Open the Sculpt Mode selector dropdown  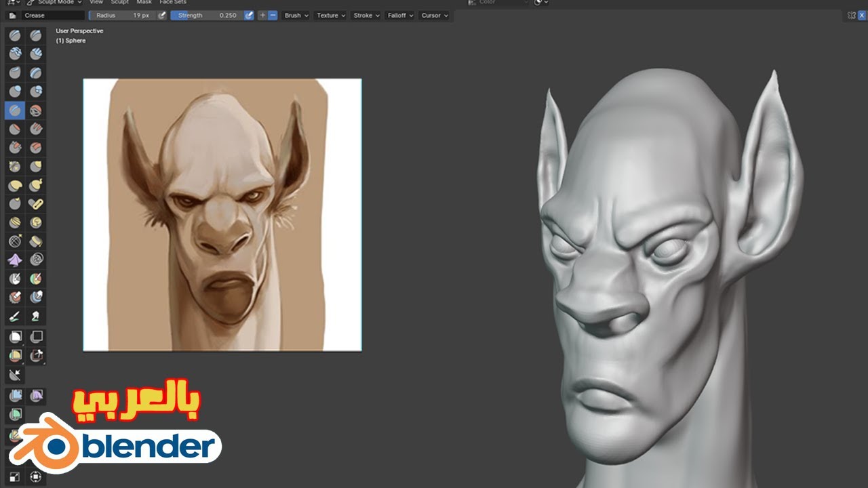[x=54, y=2]
